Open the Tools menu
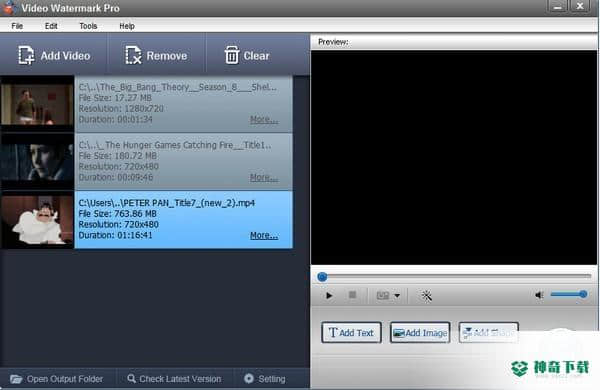Screen dimensions: 600x390 click(88, 26)
